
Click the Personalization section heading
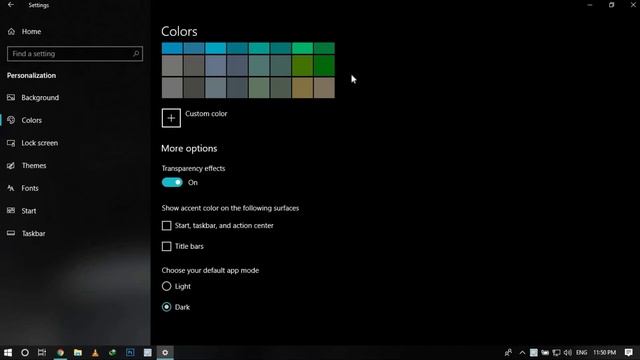click(31, 76)
